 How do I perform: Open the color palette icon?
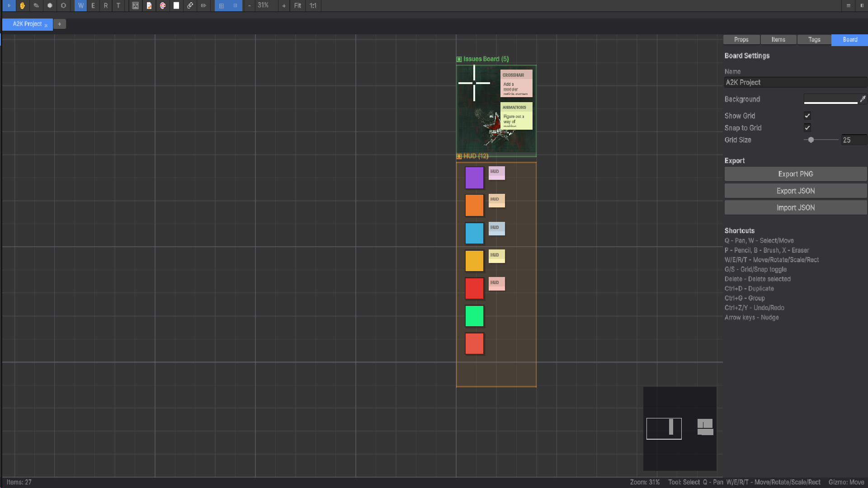[x=163, y=5]
